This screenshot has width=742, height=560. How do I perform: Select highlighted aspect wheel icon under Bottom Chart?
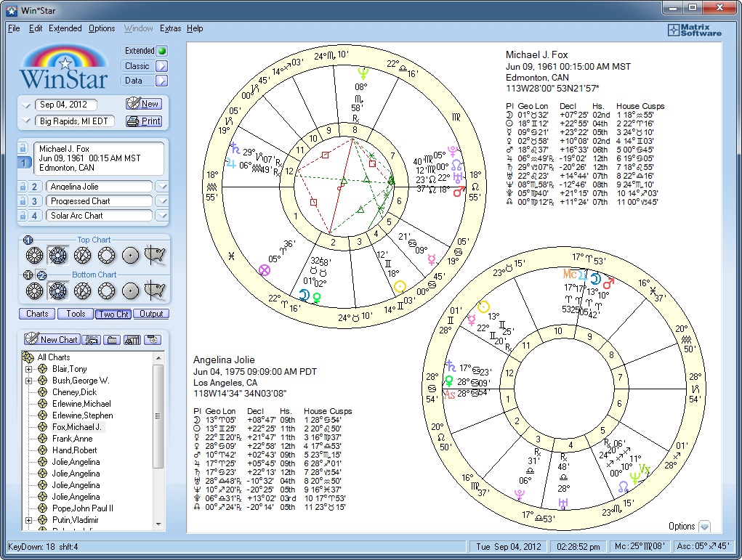[57, 291]
